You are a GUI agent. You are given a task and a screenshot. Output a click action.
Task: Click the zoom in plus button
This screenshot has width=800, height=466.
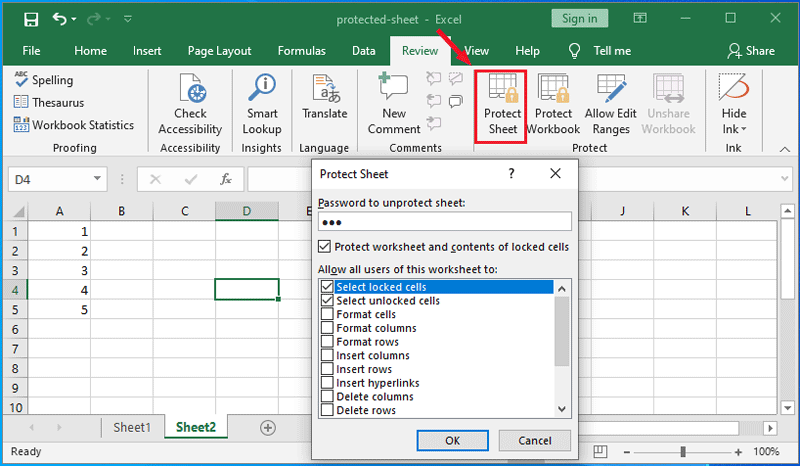pos(738,452)
